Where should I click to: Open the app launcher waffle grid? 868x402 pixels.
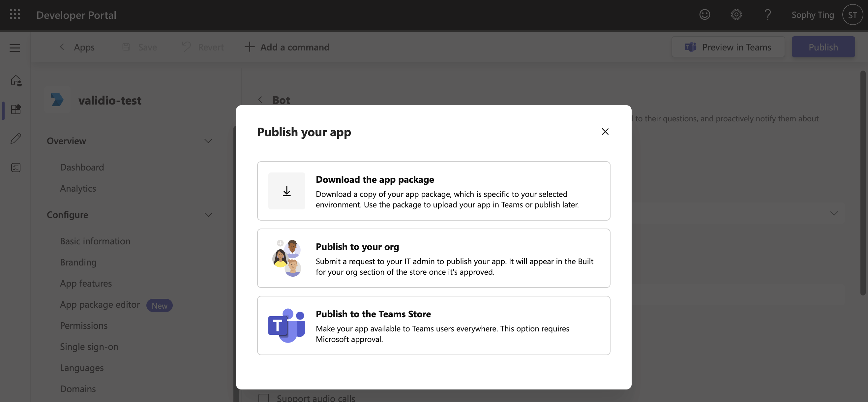15,15
